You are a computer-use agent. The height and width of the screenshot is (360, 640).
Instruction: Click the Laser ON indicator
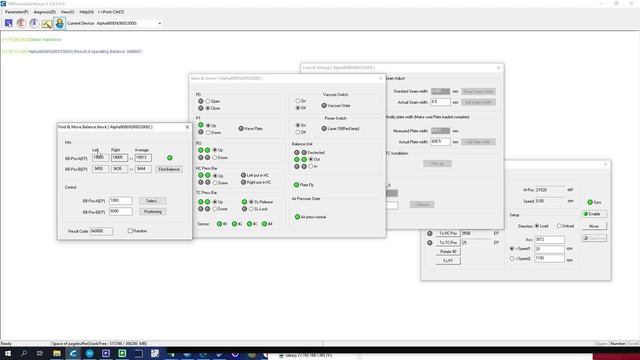pyautogui.click(x=324, y=129)
